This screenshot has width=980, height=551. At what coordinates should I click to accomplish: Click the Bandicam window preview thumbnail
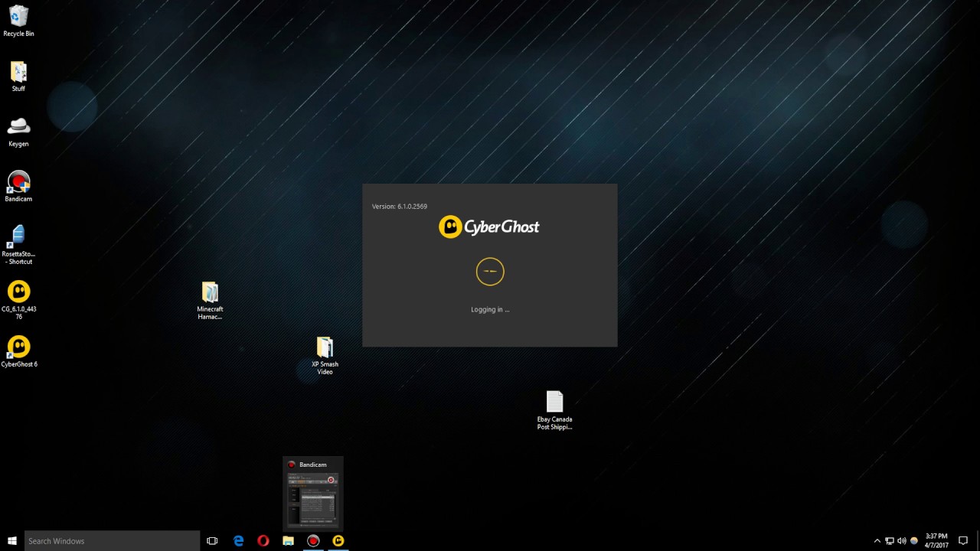[313, 500]
